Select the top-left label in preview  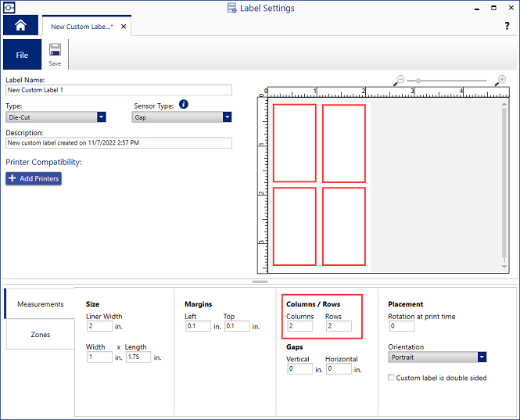(295, 142)
